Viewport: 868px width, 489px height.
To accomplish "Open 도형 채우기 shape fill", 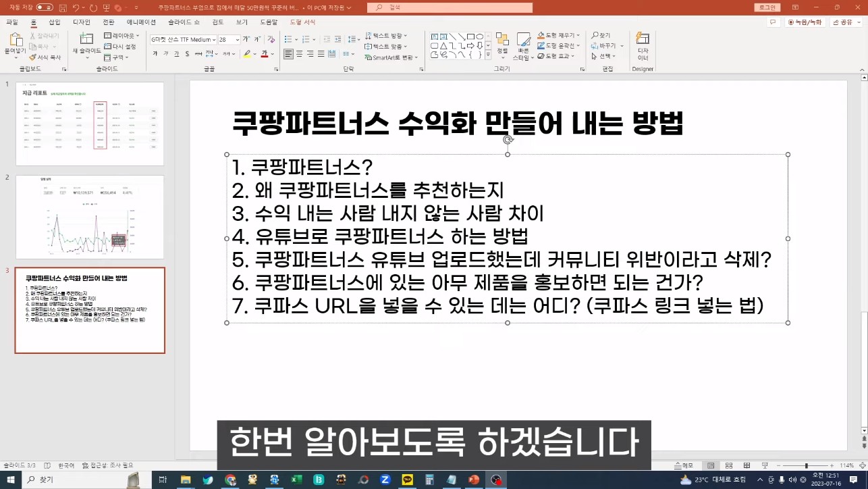I will [x=559, y=35].
